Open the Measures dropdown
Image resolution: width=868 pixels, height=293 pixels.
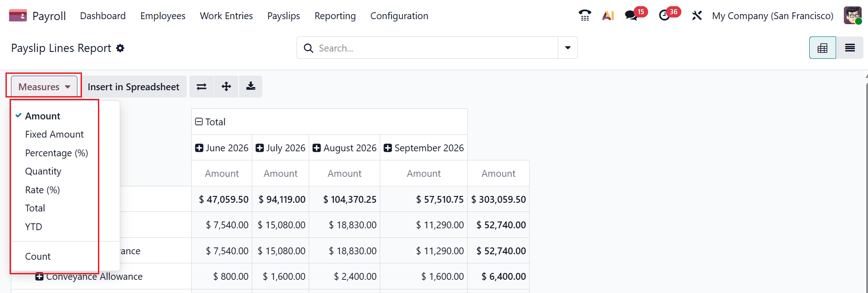pyautogui.click(x=44, y=87)
